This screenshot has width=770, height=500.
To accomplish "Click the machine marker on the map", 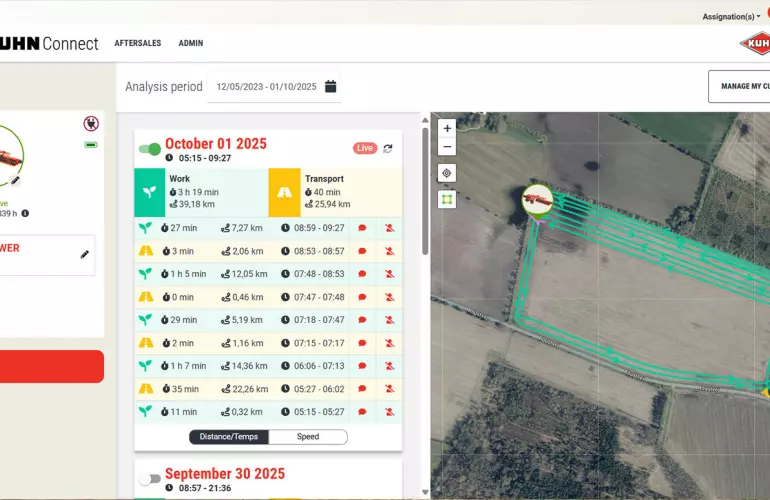I will (538, 198).
